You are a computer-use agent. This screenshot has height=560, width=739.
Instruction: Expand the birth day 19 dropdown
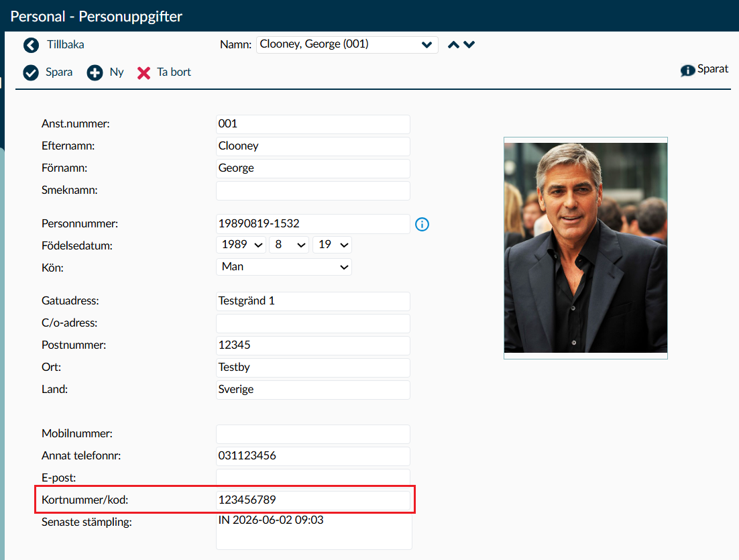coord(332,245)
